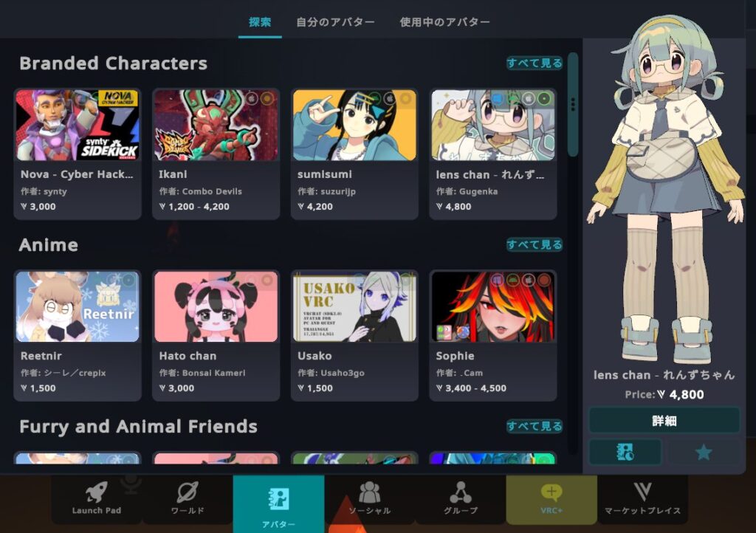Open the ワールド planet icon
This screenshot has width=756, height=533.
pyautogui.click(x=187, y=492)
